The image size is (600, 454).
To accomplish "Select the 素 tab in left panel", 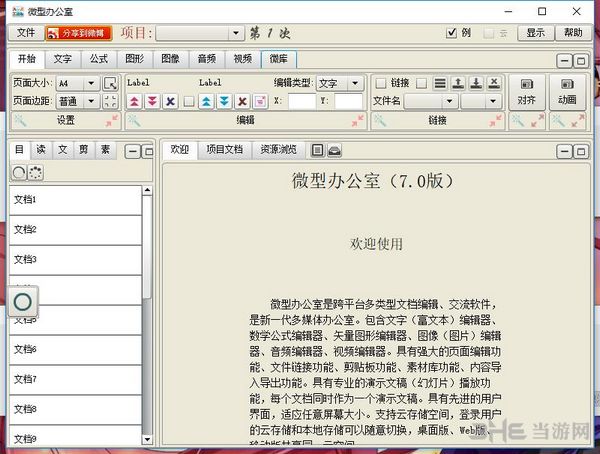I will [x=105, y=150].
